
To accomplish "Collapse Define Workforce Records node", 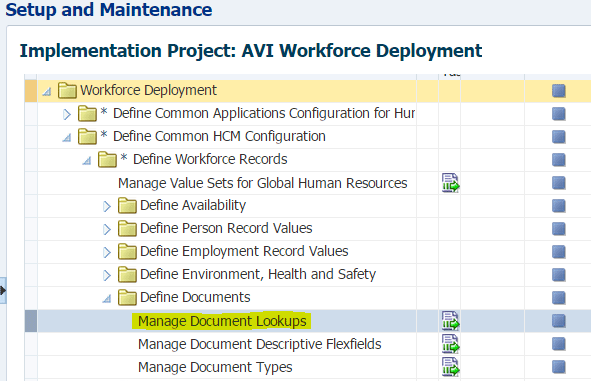I will pyautogui.click(x=87, y=161).
